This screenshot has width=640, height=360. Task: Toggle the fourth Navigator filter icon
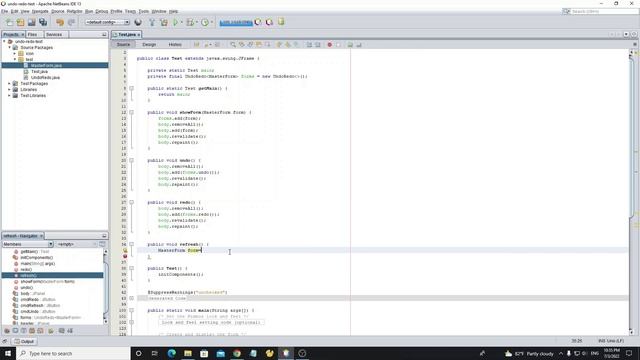32,331
